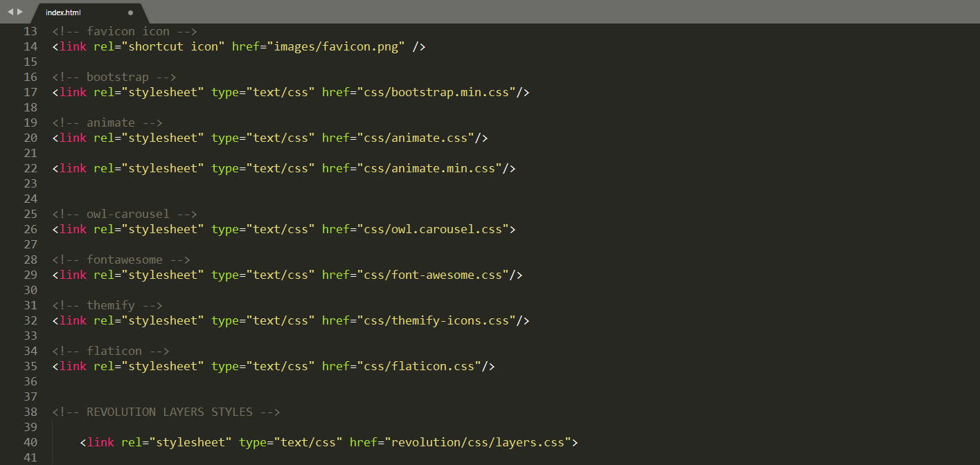
Task: Click "css/font-awesome.css" path text
Action: [433, 275]
